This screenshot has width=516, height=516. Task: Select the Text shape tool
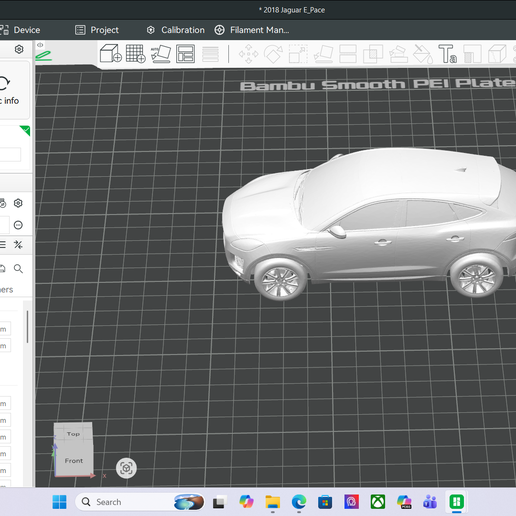pyautogui.click(x=447, y=54)
